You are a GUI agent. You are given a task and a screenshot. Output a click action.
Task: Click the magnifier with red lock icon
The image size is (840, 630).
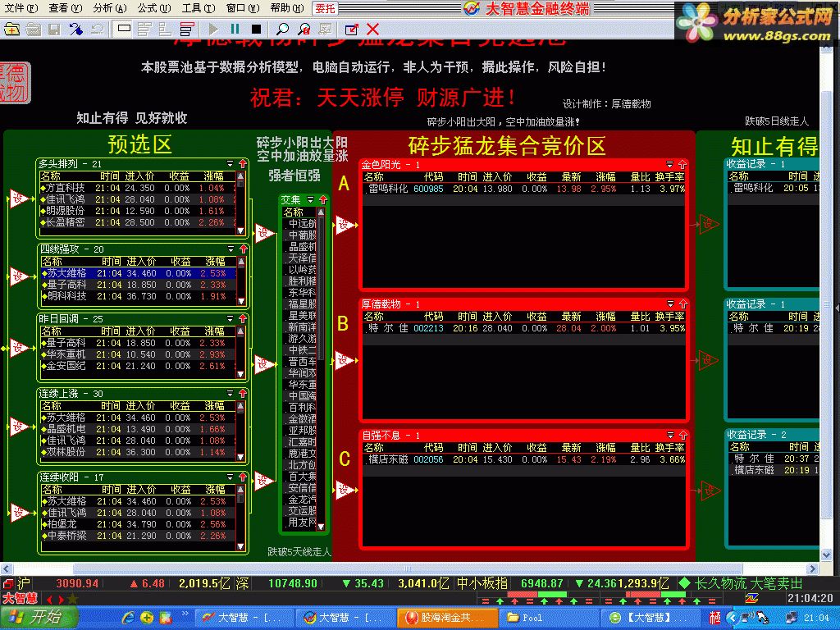304,29
